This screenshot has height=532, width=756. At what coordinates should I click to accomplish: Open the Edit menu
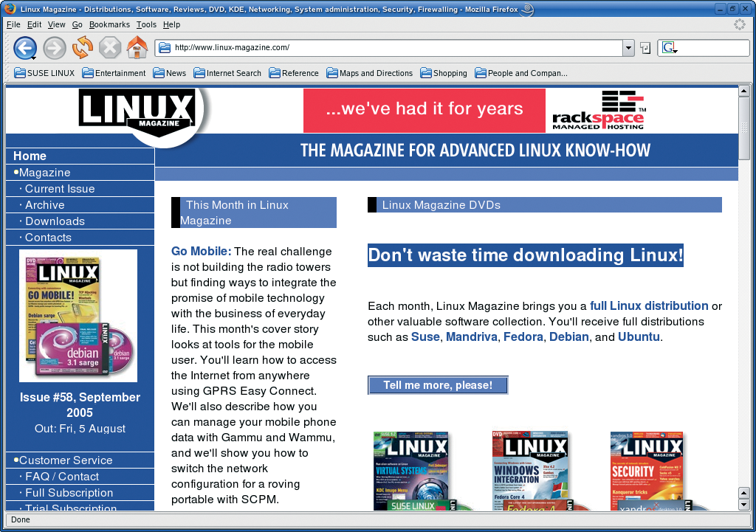point(34,24)
